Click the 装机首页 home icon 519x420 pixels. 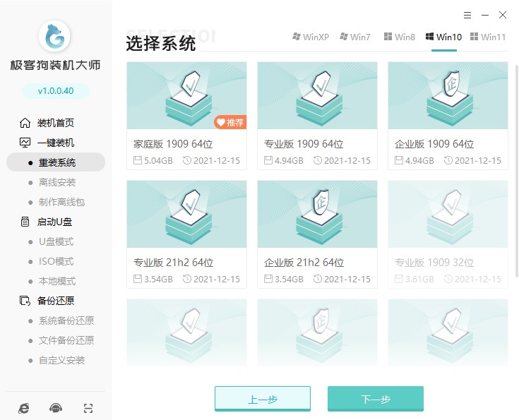tap(25, 123)
